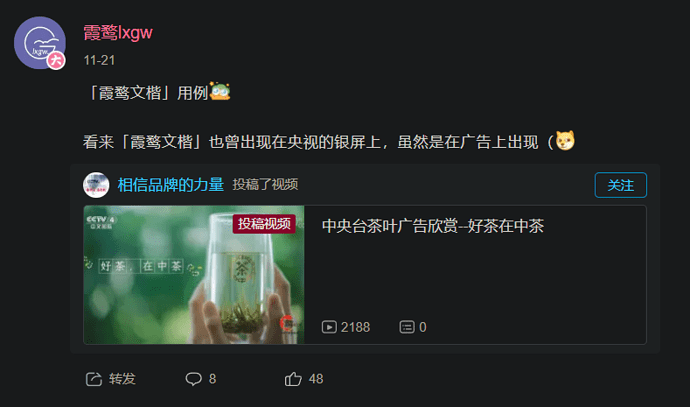Open comments via the speech bubble icon
Screen dimensions: 690x407
coord(193,379)
